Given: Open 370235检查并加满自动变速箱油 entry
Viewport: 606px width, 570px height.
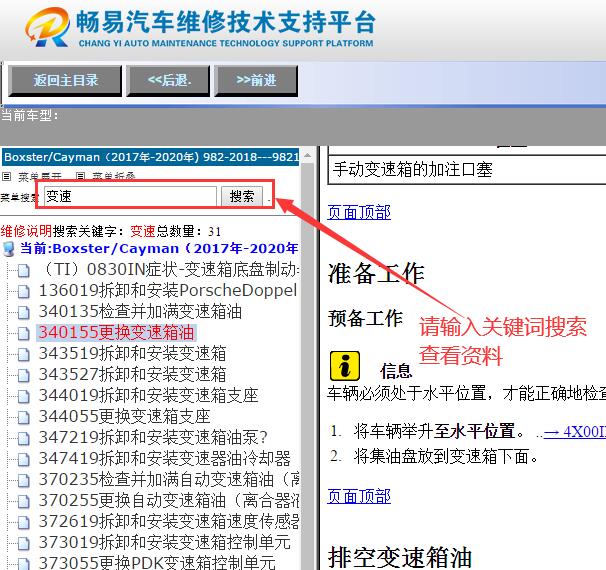Looking at the screenshot, I should click(169, 479).
